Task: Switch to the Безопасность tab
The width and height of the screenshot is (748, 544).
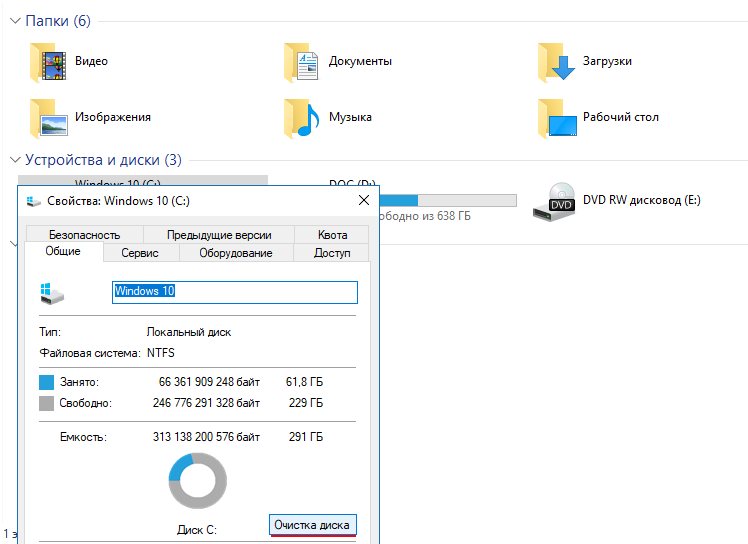Action: [x=84, y=235]
